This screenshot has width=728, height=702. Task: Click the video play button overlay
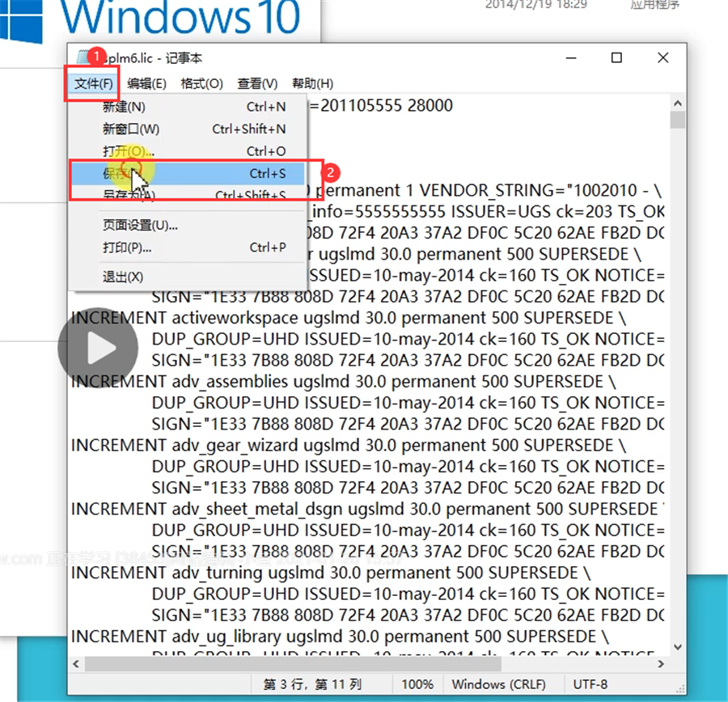[x=98, y=347]
